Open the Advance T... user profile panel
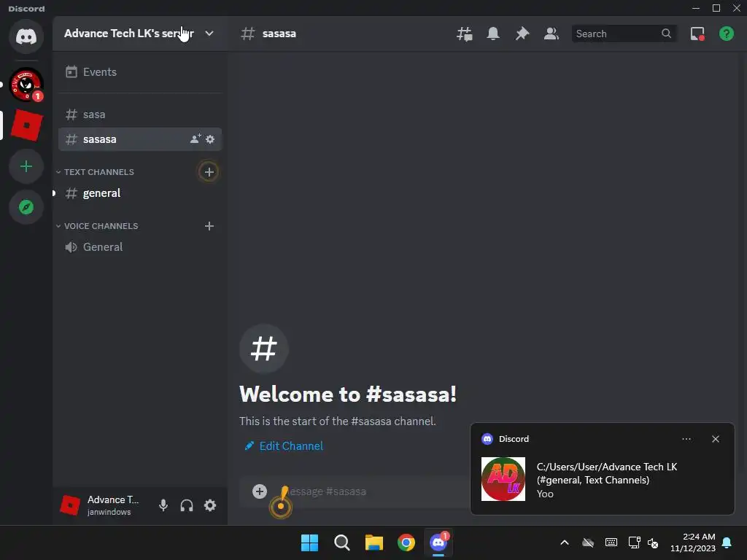 [x=102, y=505]
